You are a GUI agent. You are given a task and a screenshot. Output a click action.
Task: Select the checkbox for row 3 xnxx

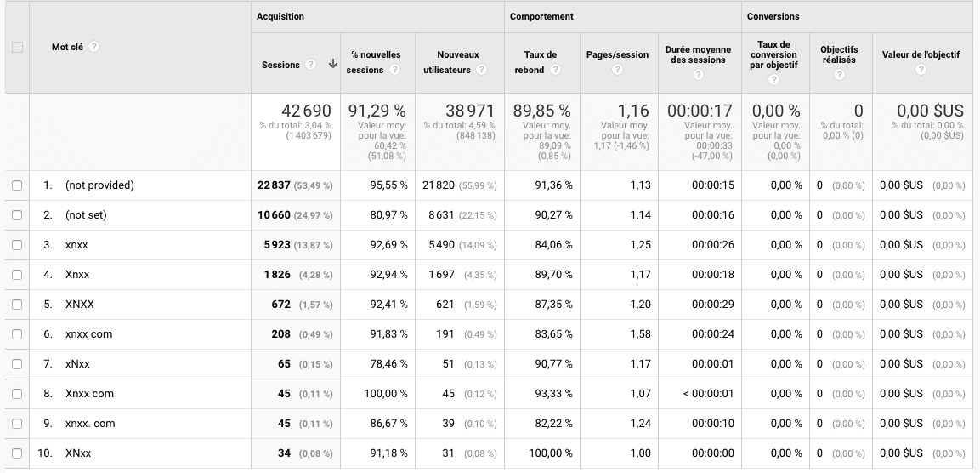(x=17, y=245)
